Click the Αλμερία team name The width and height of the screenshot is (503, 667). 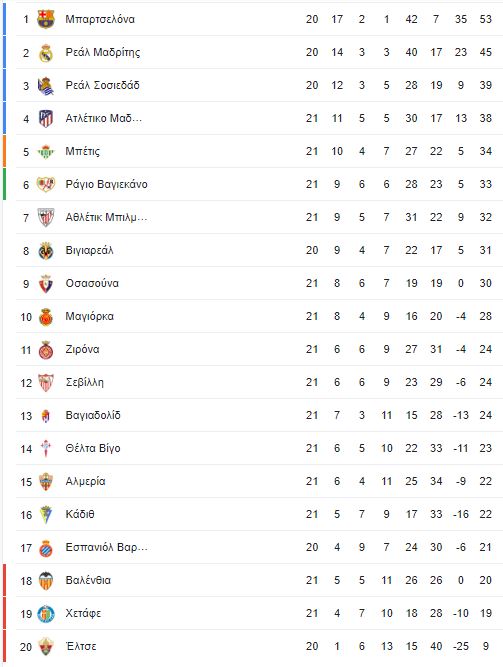click(85, 482)
